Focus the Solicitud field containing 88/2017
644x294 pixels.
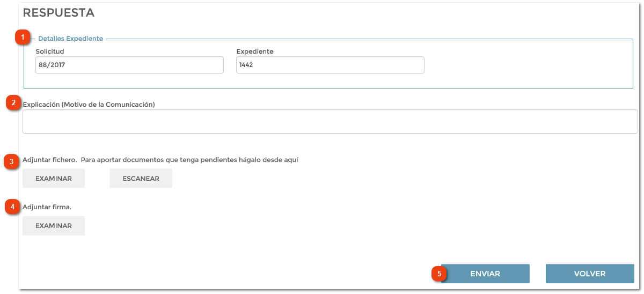(x=129, y=65)
